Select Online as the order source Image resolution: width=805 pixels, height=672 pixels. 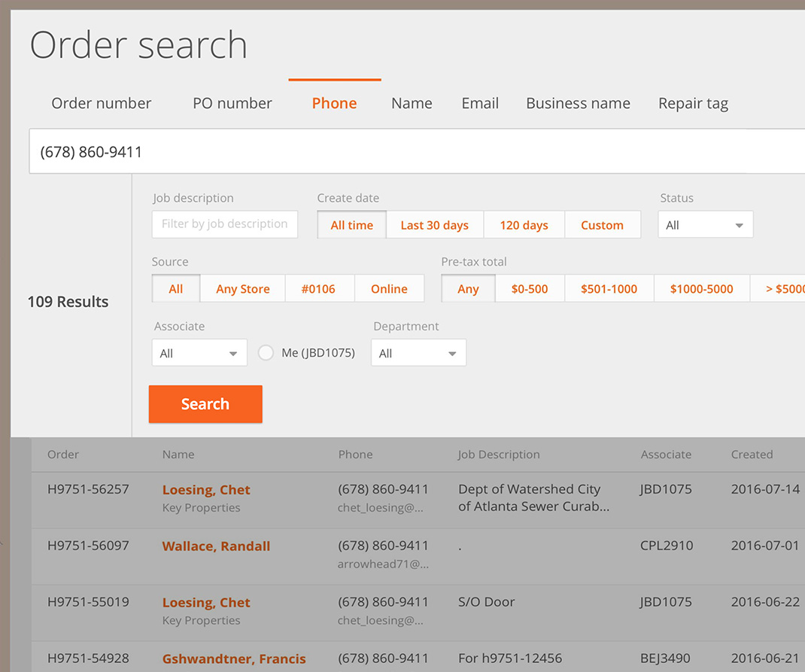(x=389, y=289)
